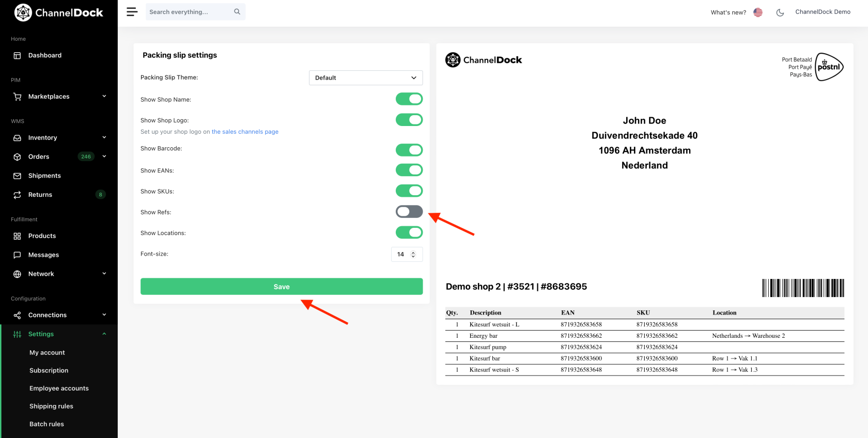Click the Orders box icon
This screenshot has height=438, width=868.
(x=17, y=157)
